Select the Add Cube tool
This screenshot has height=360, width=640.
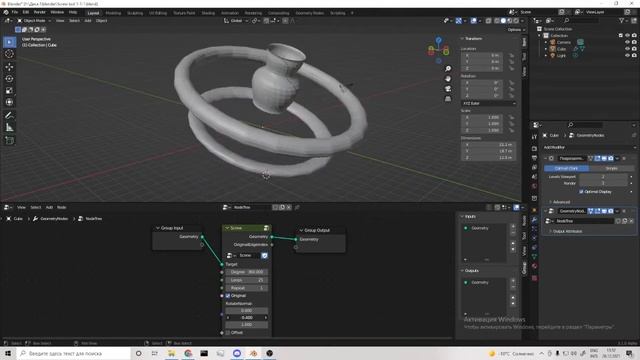click(9, 141)
